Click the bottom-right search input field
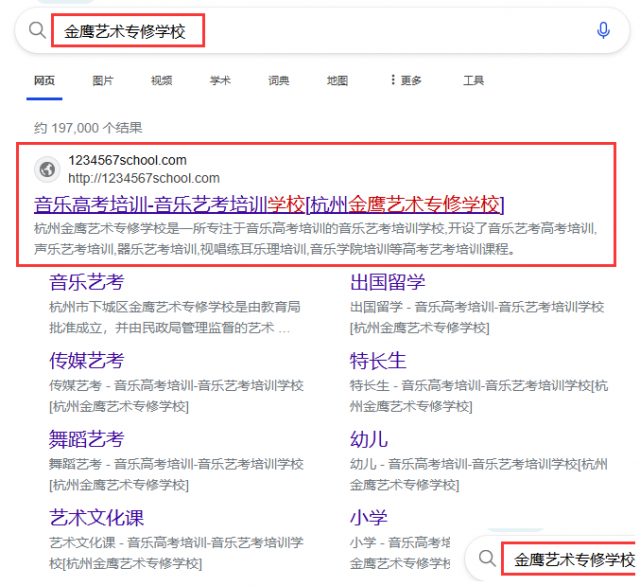 572,559
